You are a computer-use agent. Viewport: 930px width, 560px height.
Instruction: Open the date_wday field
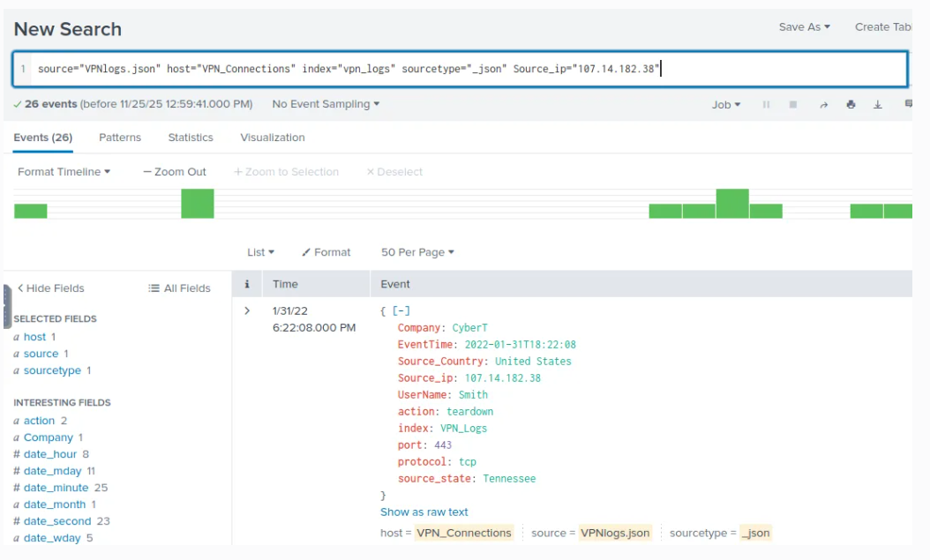point(52,538)
